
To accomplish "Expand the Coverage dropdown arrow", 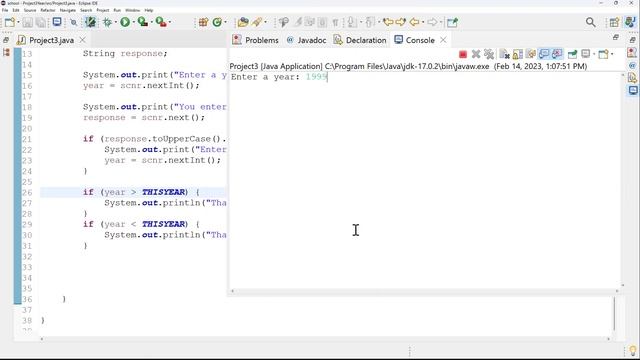I will [x=151, y=22].
